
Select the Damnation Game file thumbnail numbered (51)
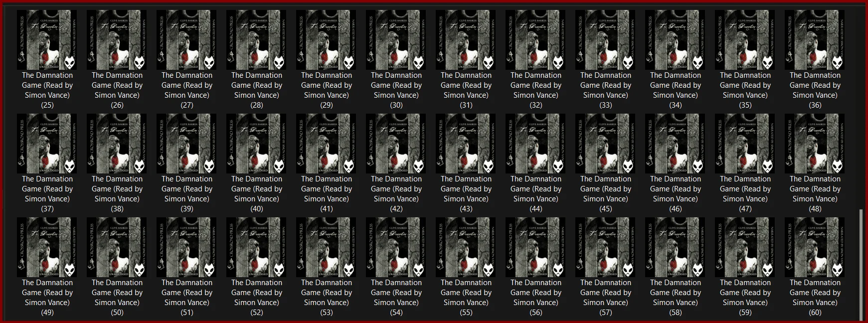click(187, 247)
